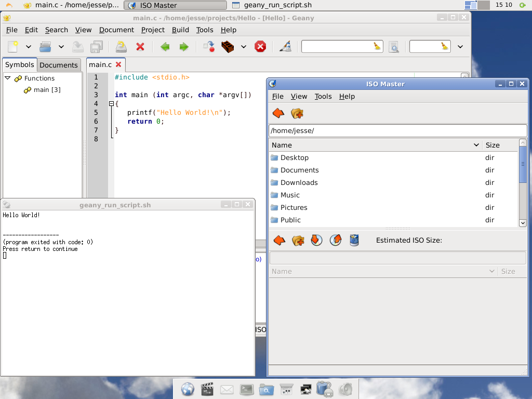The width and height of the screenshot is (532, 399).
Task: Open the Geany Tools menu
Action: tap(205, 30)
